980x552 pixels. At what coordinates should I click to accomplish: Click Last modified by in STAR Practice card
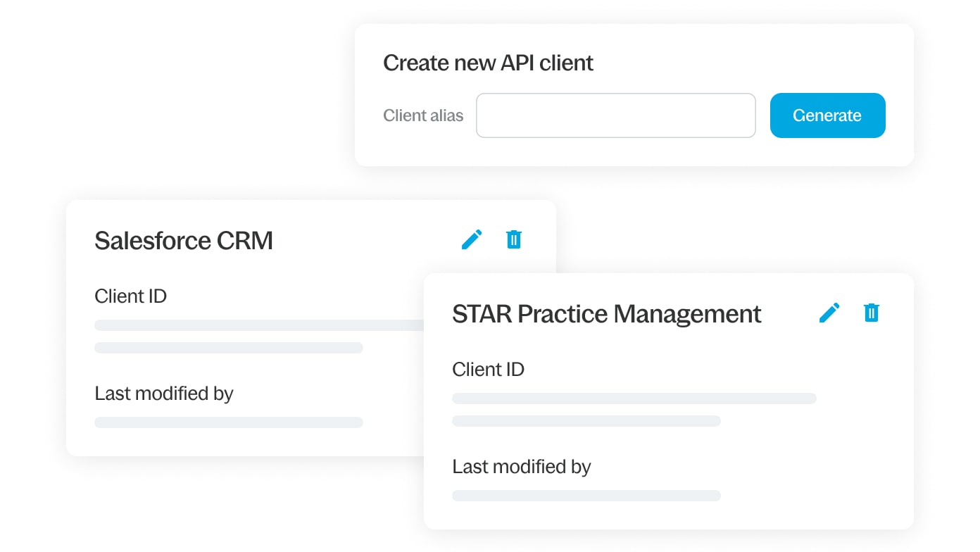point(521,467)
